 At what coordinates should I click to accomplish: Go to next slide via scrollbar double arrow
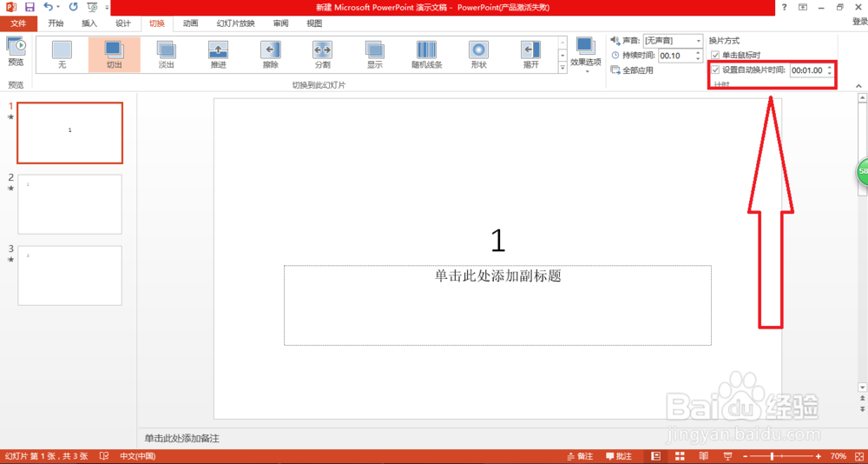tap(861, 408)
